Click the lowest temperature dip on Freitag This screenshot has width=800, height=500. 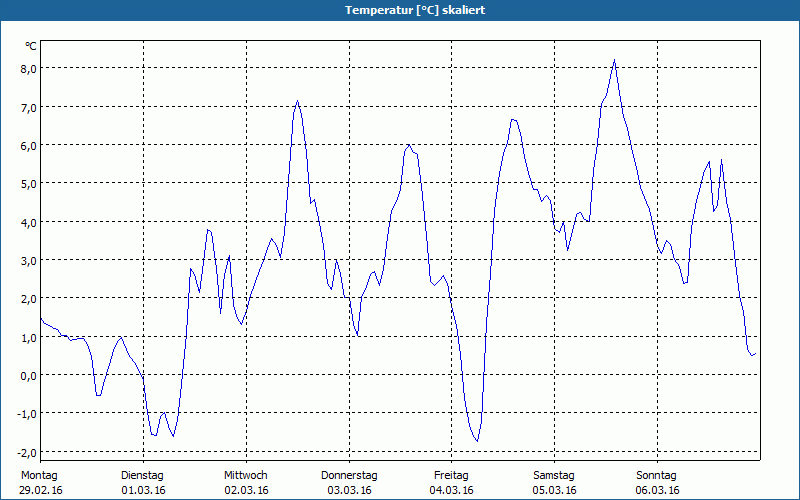(477, 441)
